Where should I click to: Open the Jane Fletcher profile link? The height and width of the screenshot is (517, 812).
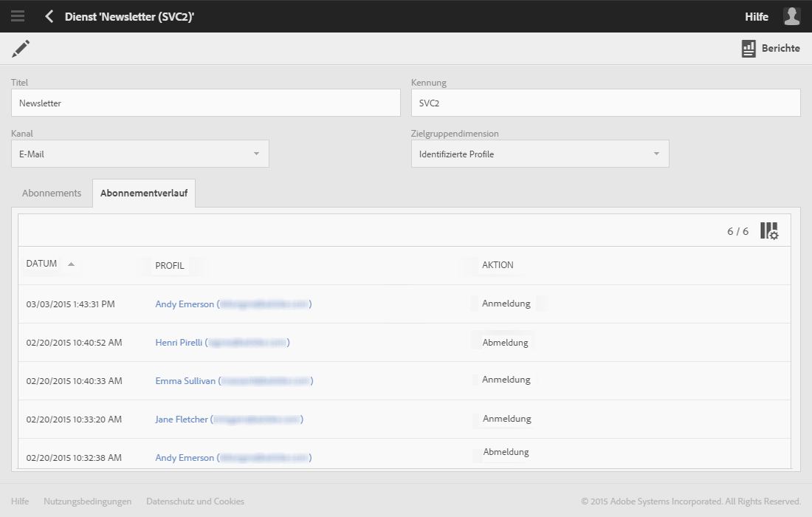pyautogui.click(x=182, y=420)
